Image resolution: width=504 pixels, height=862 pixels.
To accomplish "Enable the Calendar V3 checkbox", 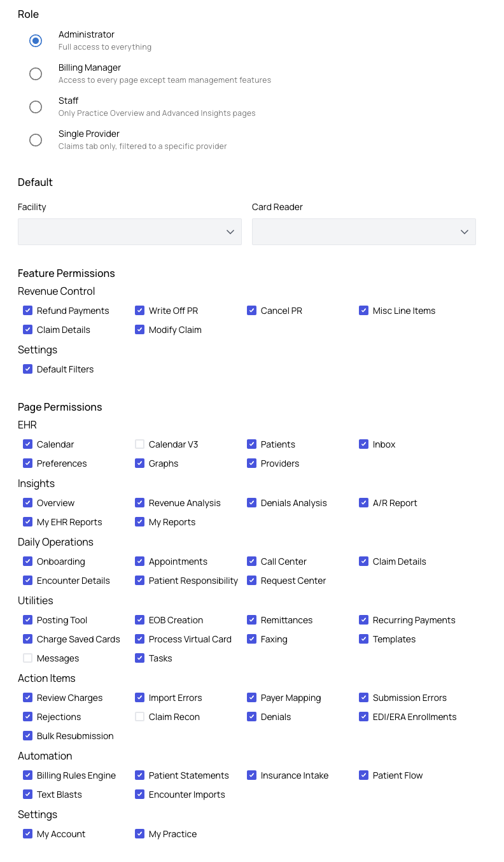I will pos(139,444).
